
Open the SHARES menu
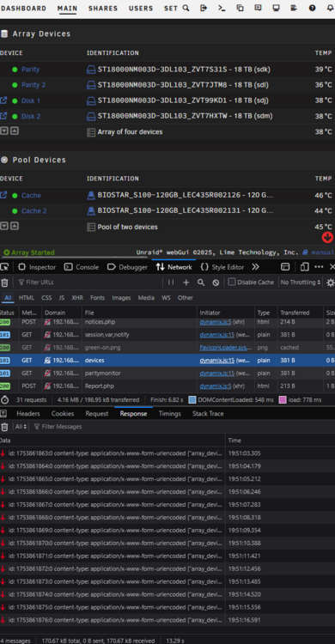[x=103, y=9]
